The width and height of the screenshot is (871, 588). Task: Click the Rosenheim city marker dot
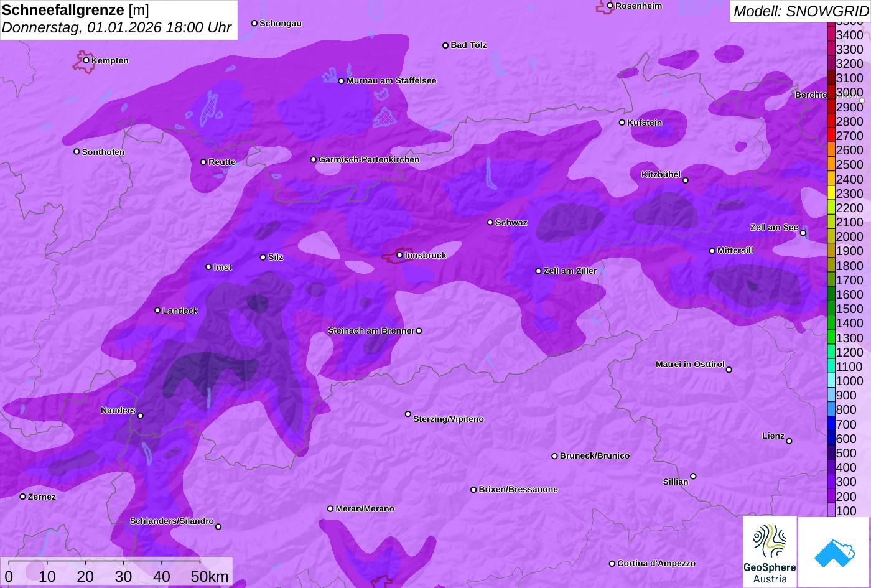click(x=610, y=6)
